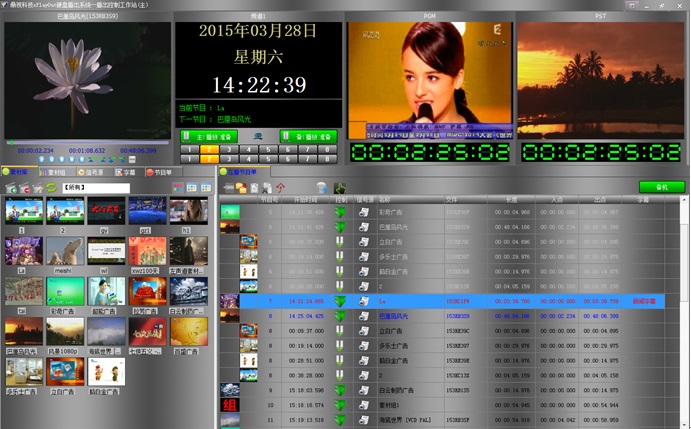Toggle number 1 in the top channel button row
This screenshot has width=691, height=429.
coord(189,149)
